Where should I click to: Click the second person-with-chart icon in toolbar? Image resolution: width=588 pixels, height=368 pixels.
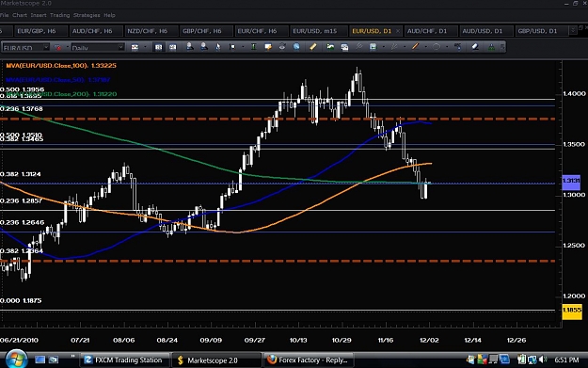(x=203, y=46)
